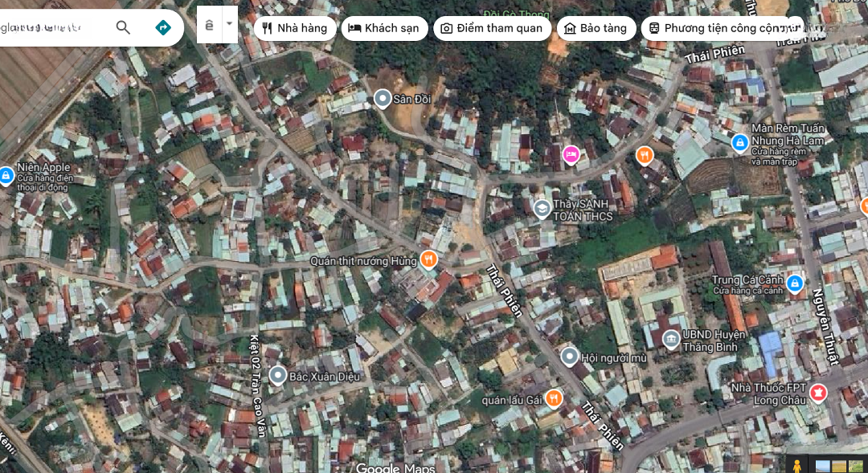Click Nhà Thuốc FPT Long Châu pharmacy pin

pos(818,393)
